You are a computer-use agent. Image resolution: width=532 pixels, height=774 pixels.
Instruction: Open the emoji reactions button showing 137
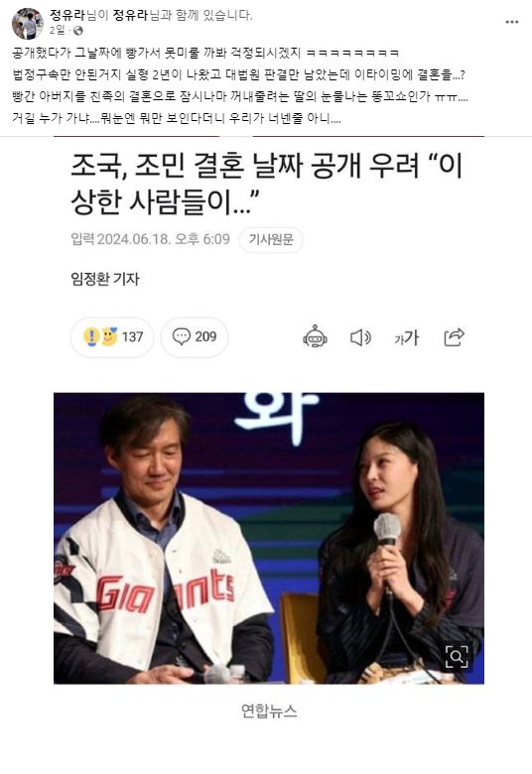coord(112,337)
